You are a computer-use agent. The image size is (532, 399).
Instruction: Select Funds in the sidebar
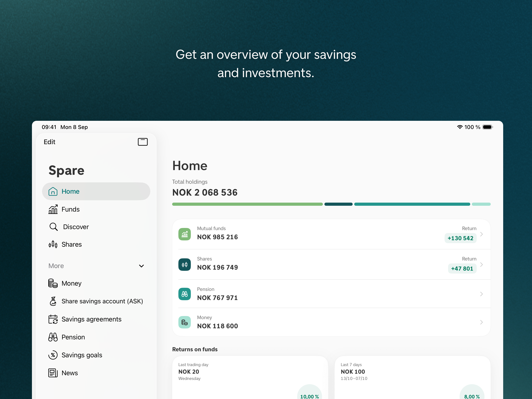96,209
